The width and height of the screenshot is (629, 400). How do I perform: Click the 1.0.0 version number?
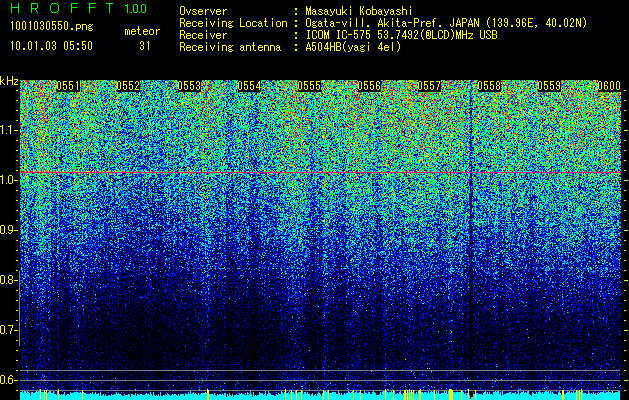[136, 8]
